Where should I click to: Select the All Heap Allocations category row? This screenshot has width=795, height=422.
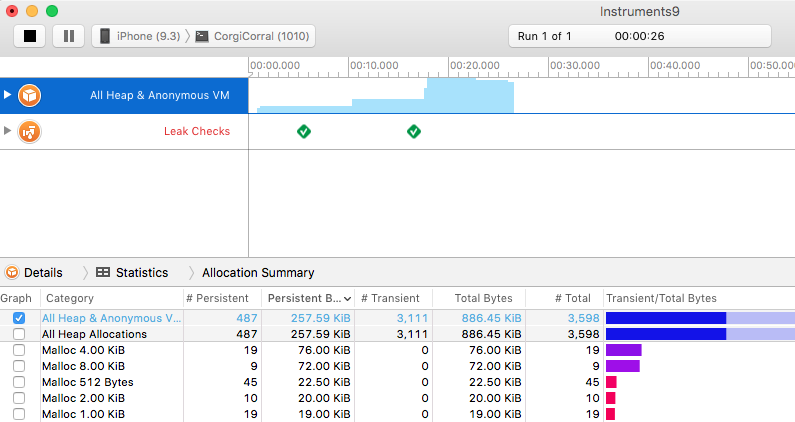pos(94,334)
